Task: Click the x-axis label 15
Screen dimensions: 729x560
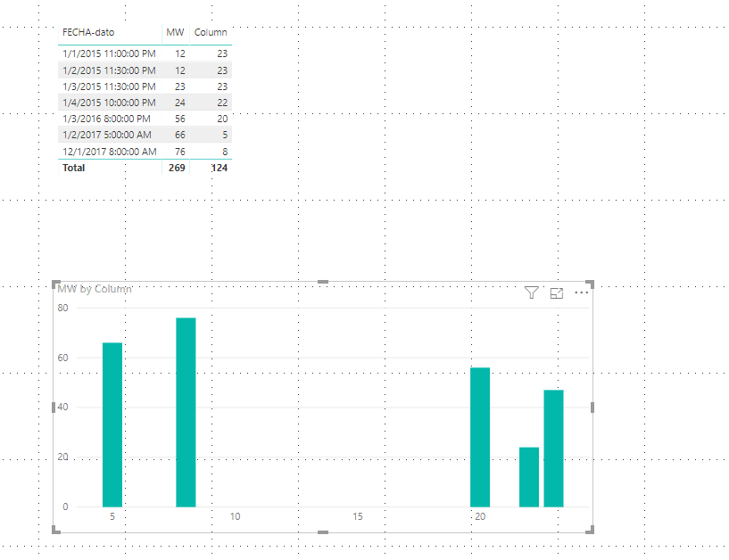Action: (358, 516)
